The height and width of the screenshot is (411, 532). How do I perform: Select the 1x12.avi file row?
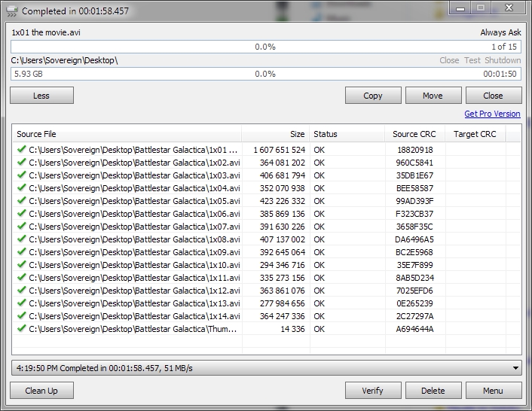click(x=266, y=291)
